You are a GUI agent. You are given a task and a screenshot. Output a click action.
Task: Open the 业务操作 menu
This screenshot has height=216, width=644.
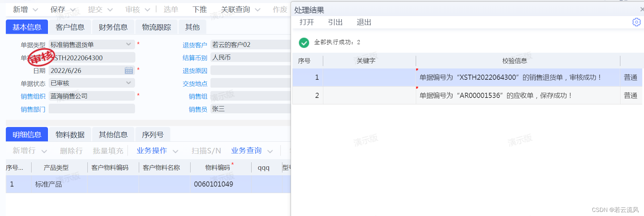[x=152, y=151]
